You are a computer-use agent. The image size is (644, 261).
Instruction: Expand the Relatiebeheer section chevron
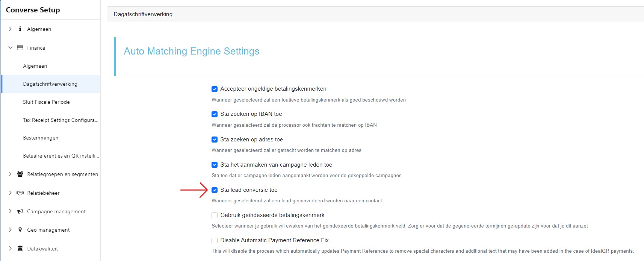click(11, 193)
